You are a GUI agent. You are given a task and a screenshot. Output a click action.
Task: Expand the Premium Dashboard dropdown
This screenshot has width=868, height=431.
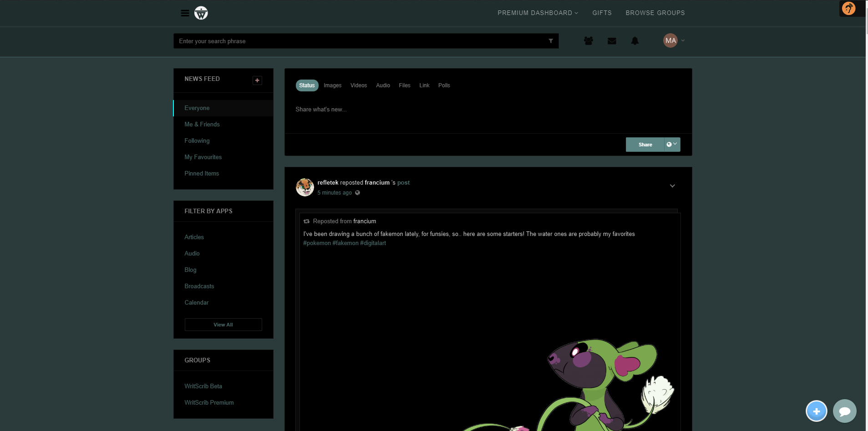[x=538, y=13]
